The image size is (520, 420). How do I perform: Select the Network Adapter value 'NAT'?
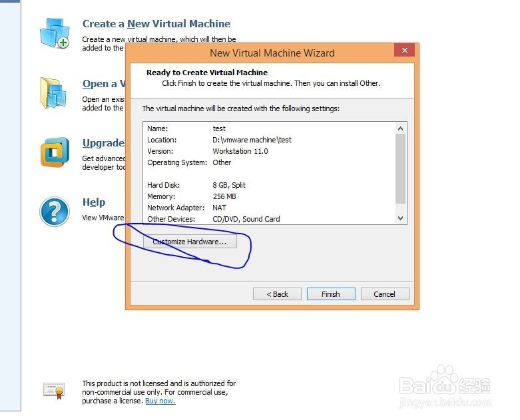pos(219,208)
